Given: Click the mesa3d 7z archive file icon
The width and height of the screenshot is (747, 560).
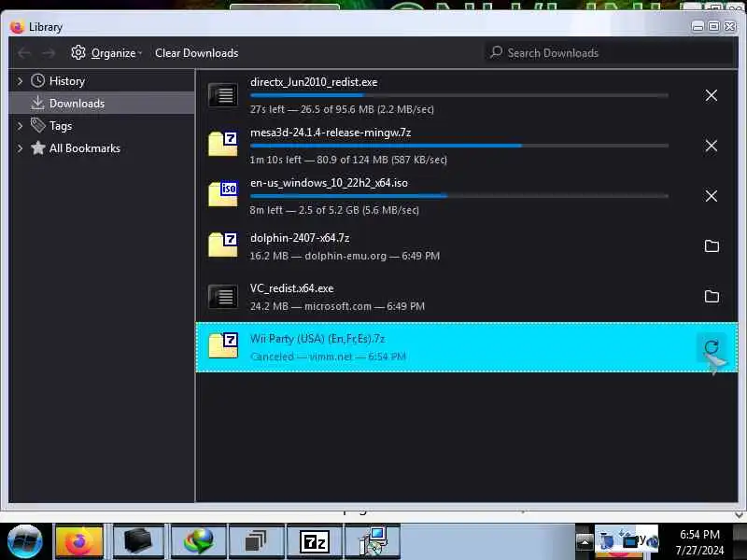Looking at the screenshot, I should [x=223, y=144].
